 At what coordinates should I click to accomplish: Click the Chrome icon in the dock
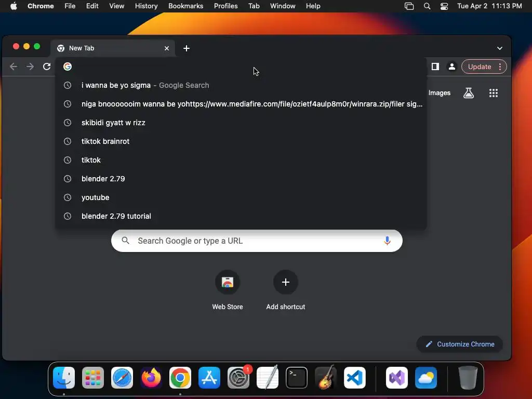coord(180,378)
